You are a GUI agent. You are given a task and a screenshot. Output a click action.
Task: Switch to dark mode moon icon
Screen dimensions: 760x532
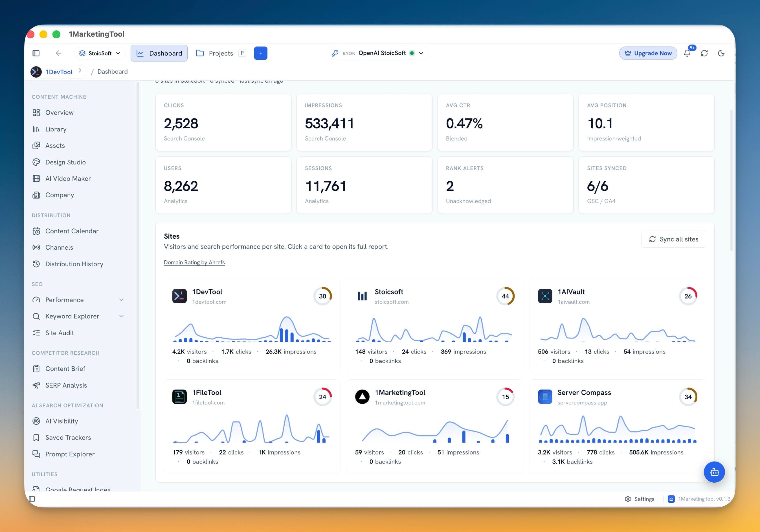[721, 53]
